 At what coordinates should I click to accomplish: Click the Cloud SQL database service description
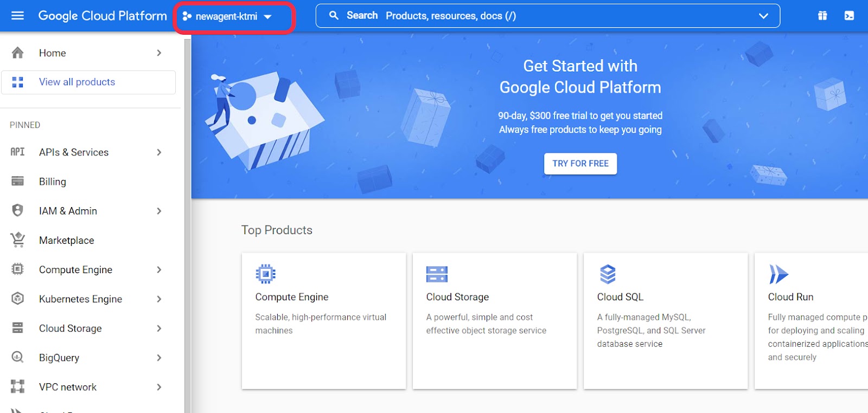click(x=651, y=331)
